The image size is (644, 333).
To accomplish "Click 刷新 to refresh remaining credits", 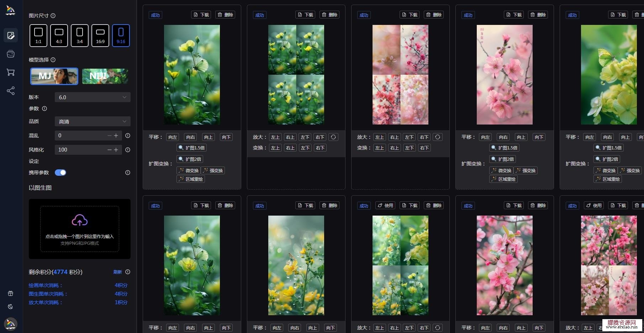I will click(118, 272).
